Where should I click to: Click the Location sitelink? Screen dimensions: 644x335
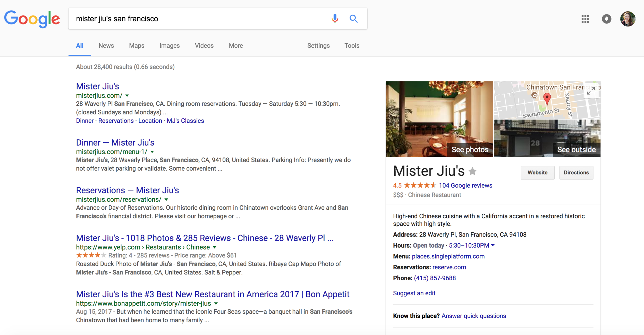(x=150, y=121)
